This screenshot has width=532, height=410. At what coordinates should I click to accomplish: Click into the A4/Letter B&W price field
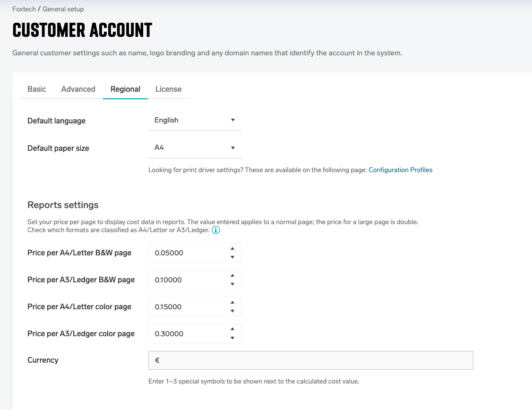[189, 253]
